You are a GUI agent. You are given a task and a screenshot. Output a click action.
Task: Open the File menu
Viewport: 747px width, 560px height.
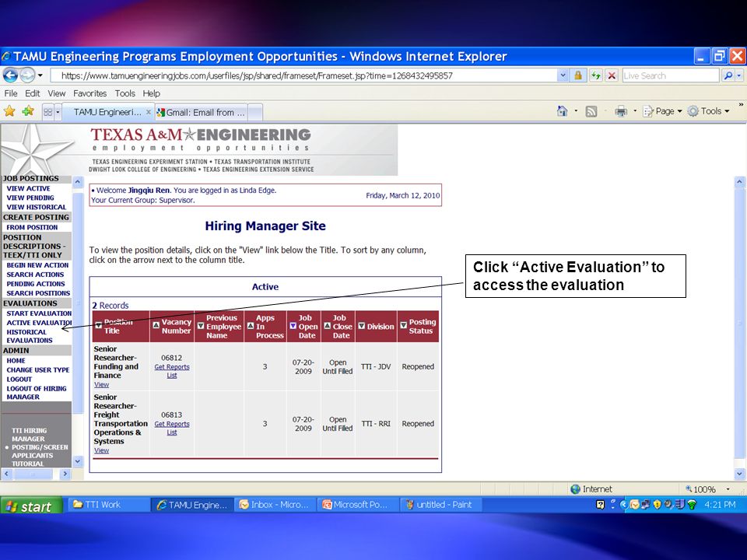[10, 93]
